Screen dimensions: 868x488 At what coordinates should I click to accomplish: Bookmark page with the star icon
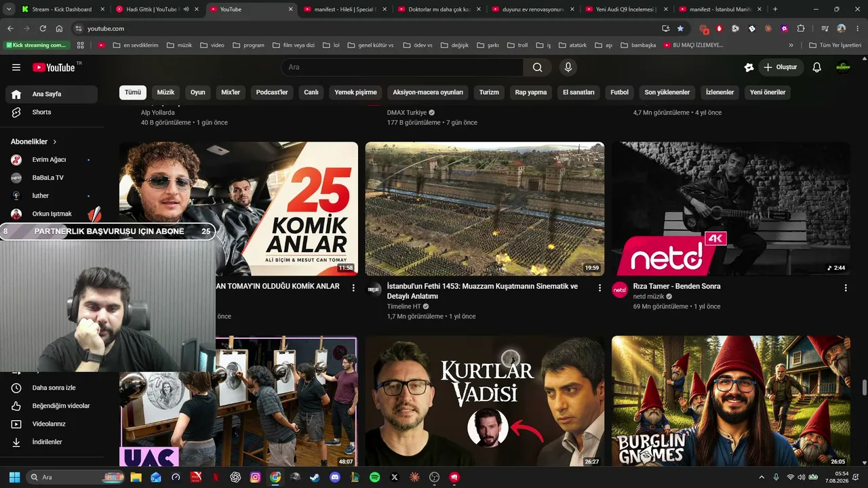click(x=680, y=28)
